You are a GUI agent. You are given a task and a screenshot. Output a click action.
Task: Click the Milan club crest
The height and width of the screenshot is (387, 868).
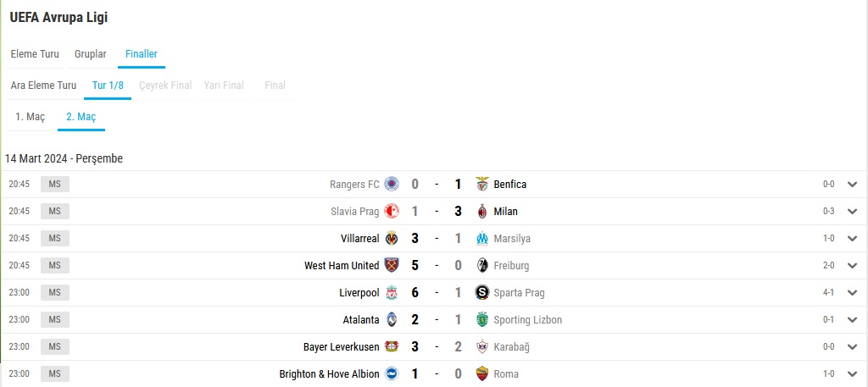point(482,211)
